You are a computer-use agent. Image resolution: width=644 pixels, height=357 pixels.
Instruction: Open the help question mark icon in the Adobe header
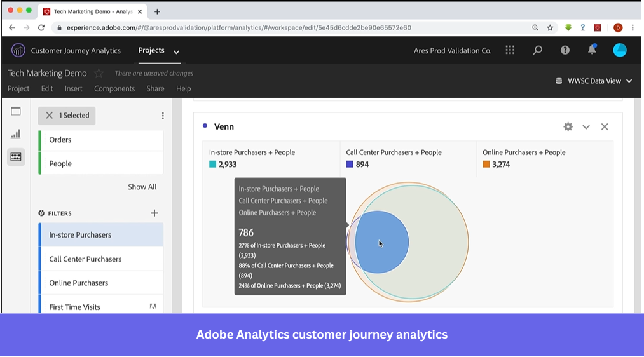click(x=565, y=50)
